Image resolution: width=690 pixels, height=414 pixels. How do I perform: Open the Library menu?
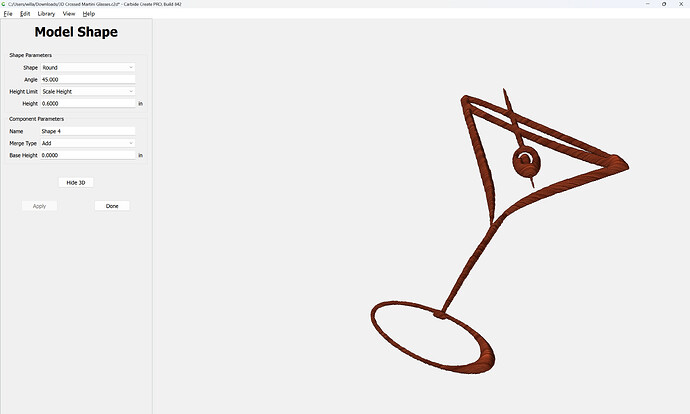click(47, 14)
